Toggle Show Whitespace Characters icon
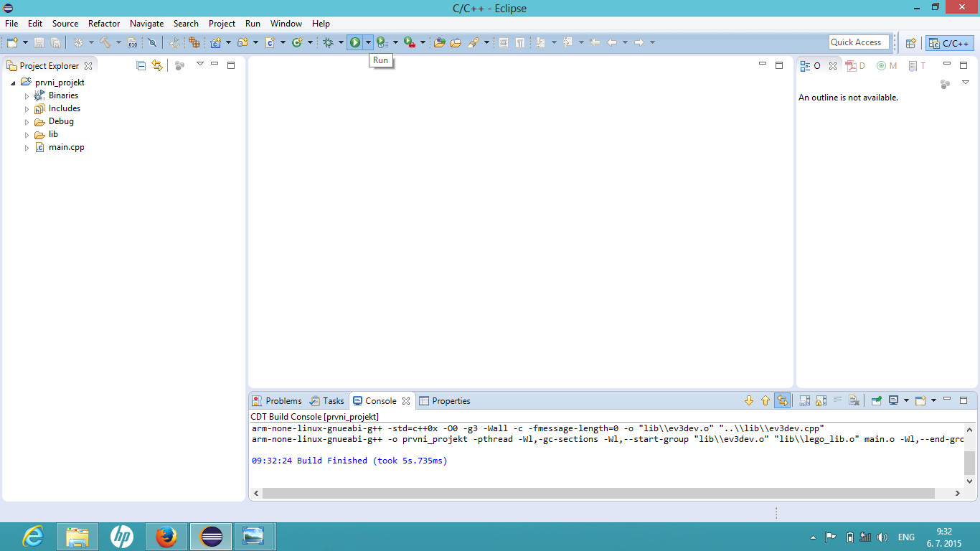Image resolution: width=980 pixels, height=551 pixels. click(x=520, y=42)
